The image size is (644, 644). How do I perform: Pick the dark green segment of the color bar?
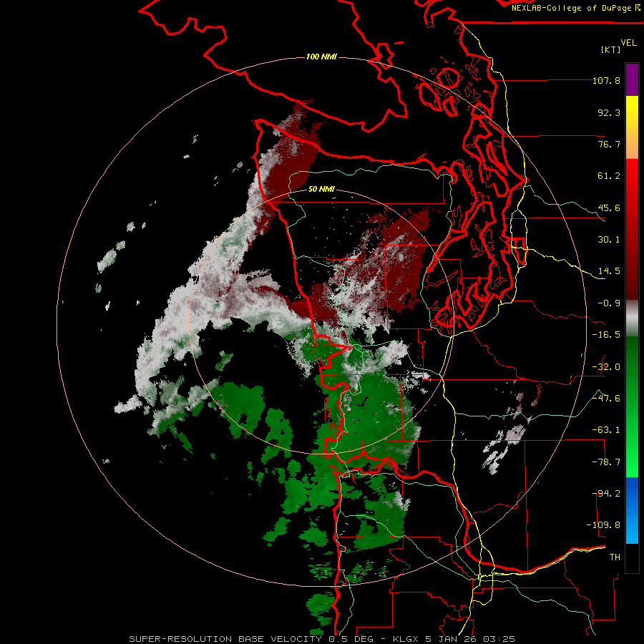[x=632, y=370]
